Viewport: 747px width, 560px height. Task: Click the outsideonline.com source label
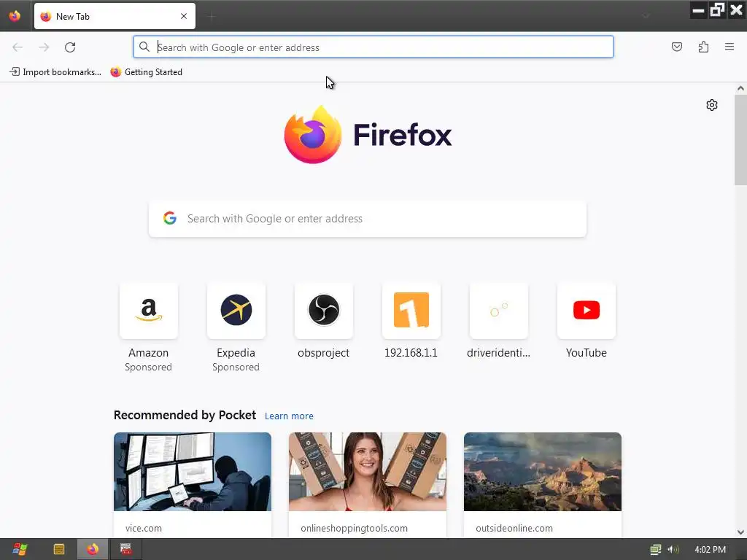[x=514, y=528]
